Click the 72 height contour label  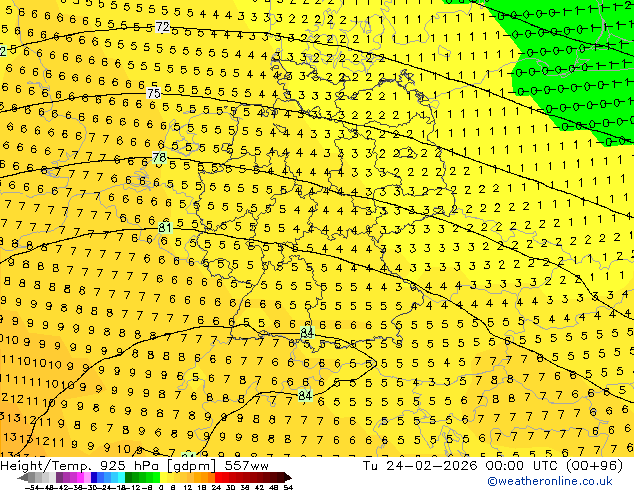point(163,27)
